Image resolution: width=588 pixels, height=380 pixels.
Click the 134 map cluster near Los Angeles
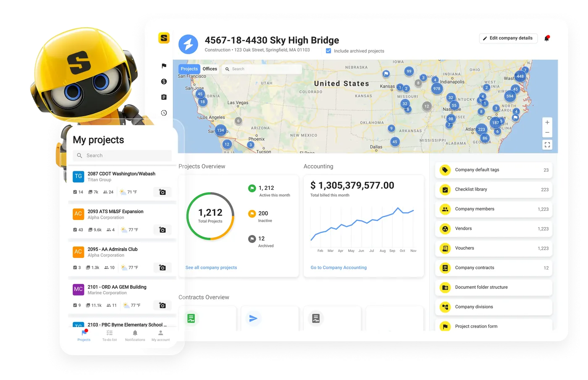220,130
